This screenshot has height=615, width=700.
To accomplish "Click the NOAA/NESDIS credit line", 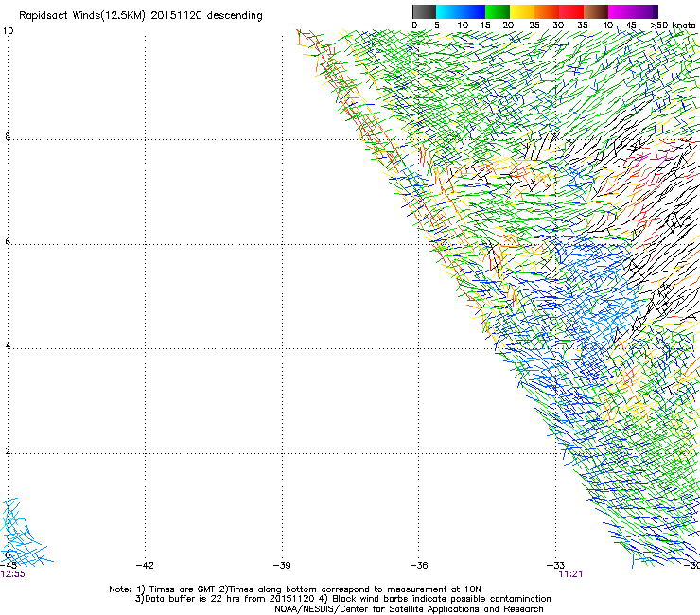I will [x=409, y=609].
